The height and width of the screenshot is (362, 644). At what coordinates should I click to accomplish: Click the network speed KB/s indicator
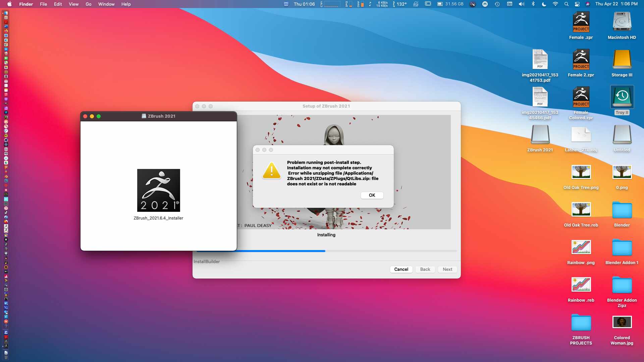tap(381, 4)
